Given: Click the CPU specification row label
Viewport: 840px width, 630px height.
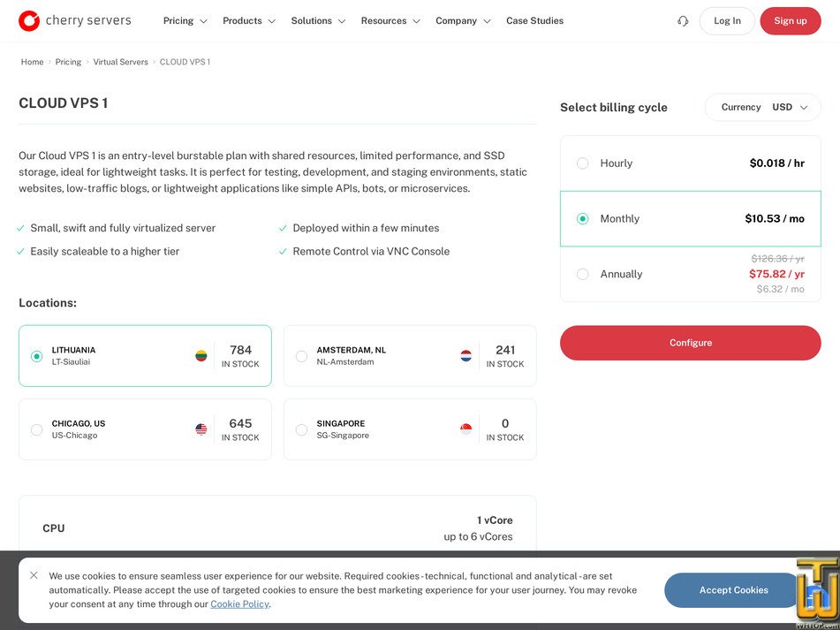Looking at the screenshot, I should [54, 528].
